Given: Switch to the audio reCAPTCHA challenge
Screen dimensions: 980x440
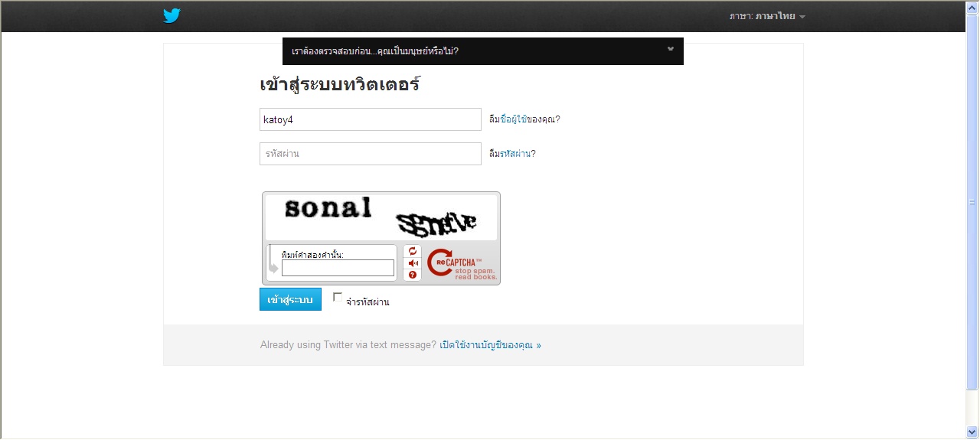Looking at the screenshot, I should [413, 263].
